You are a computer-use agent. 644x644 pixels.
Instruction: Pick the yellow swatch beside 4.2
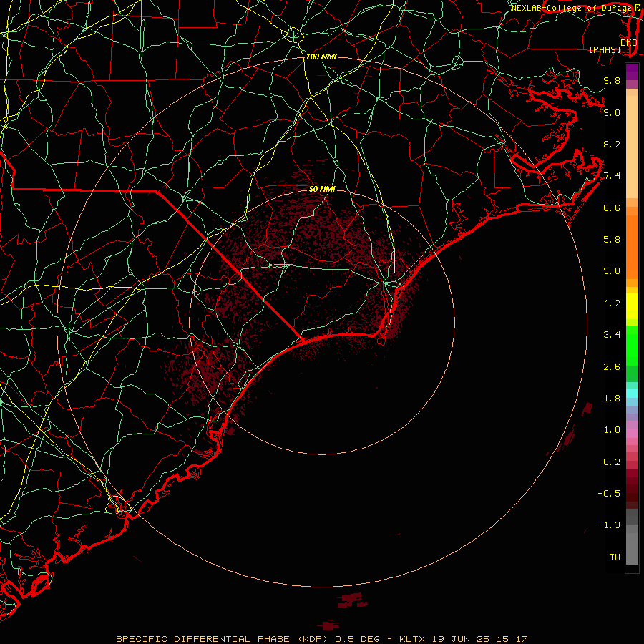632,306
